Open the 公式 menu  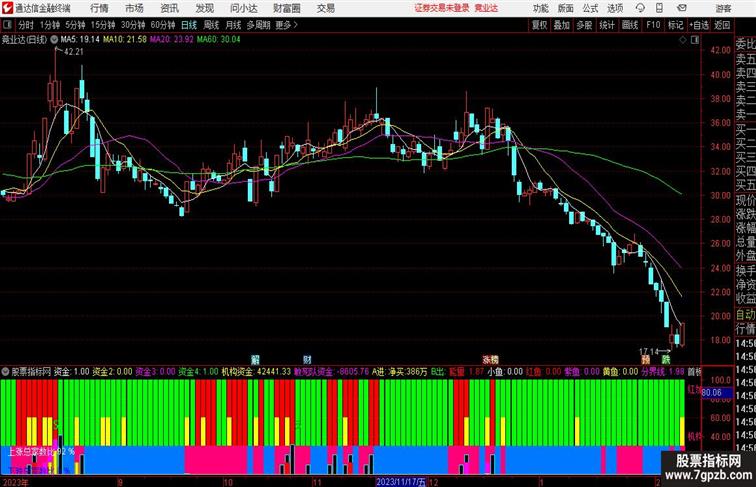coord(590,8)
